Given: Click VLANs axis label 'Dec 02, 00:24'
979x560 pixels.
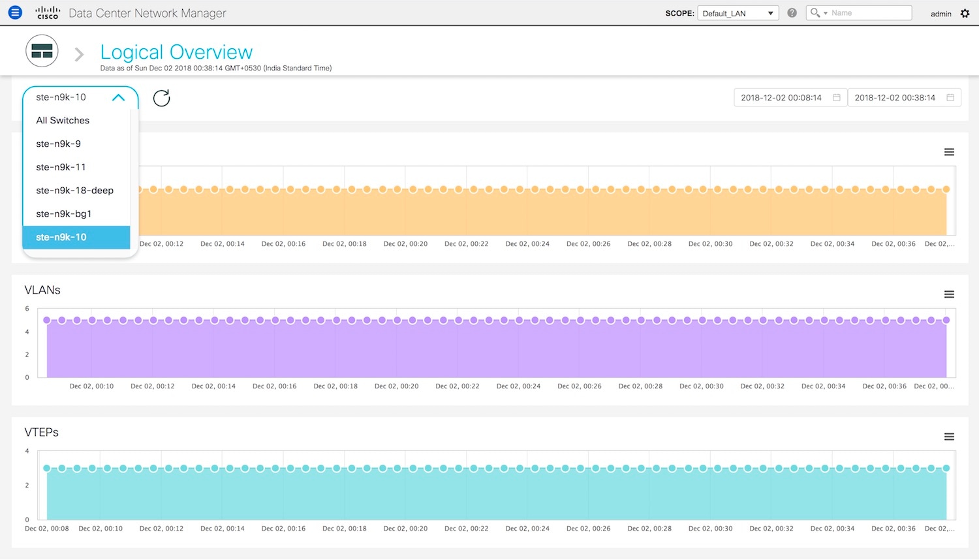Looking at the screenshot, I should (518, 386).
